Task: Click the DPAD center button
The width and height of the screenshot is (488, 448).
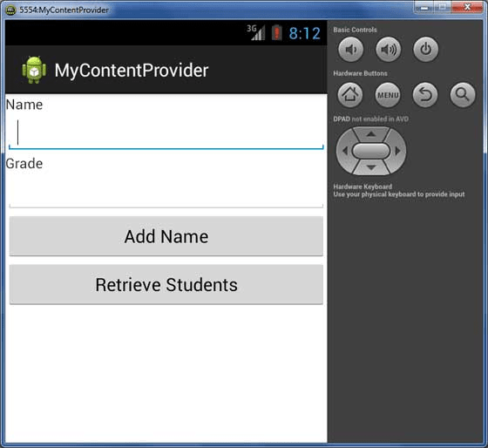Action: tap(370, 151)
